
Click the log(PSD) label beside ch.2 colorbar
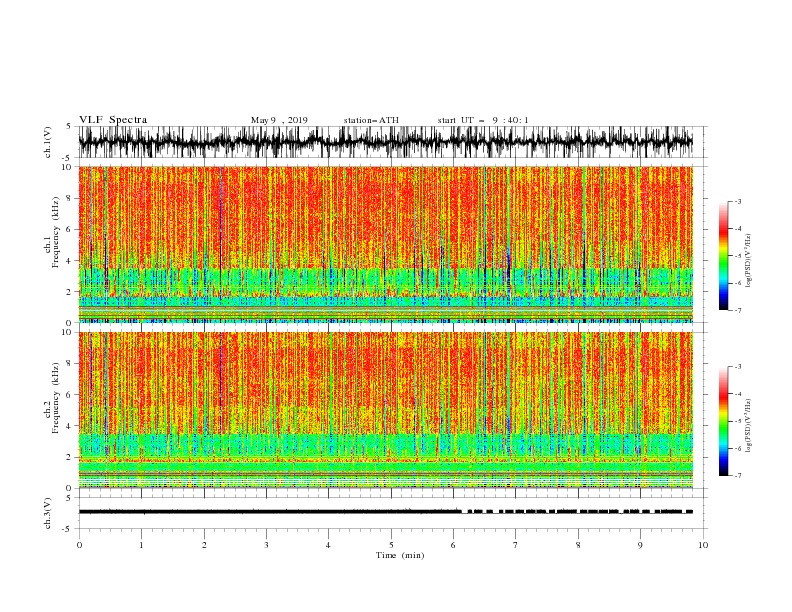coord(748,426)
